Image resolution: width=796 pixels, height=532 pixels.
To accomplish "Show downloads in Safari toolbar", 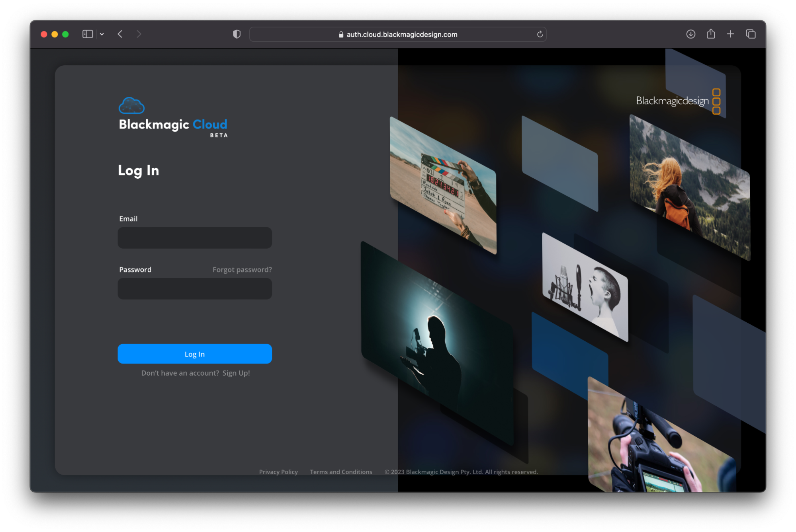I will pos(690,34).
